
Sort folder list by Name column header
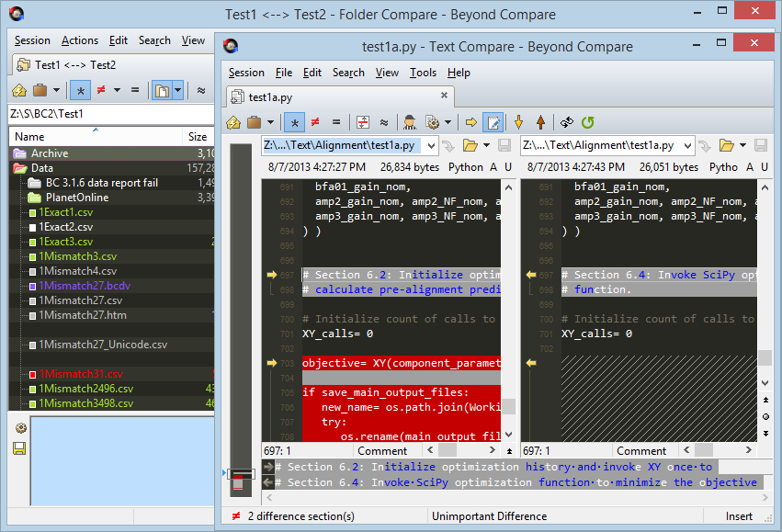tap(29, 137)
